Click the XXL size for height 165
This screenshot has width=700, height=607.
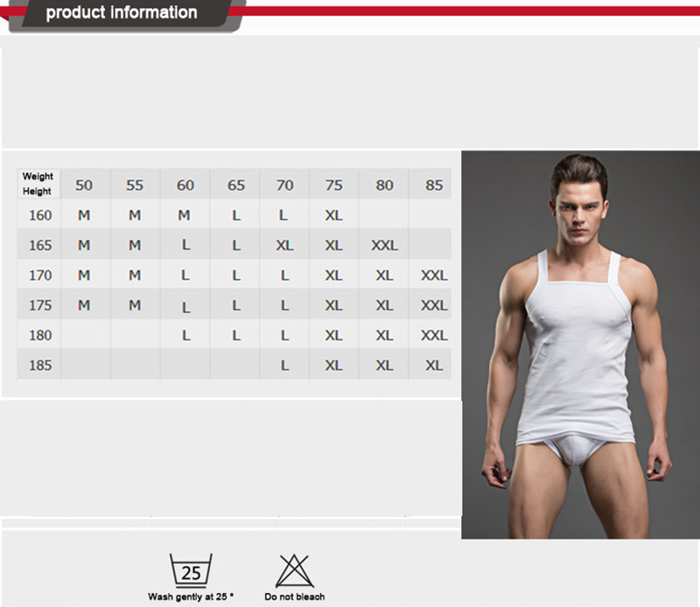tap(383, 245)
